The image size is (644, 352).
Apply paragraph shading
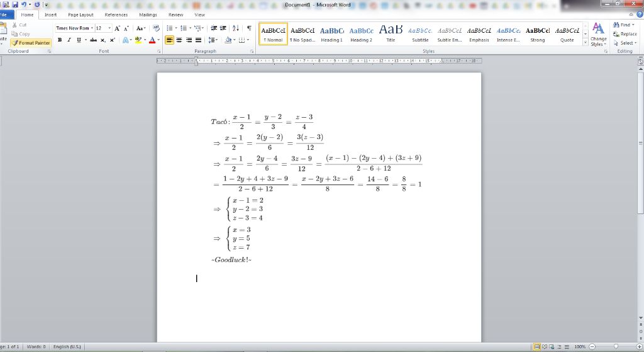coord(228,40)
